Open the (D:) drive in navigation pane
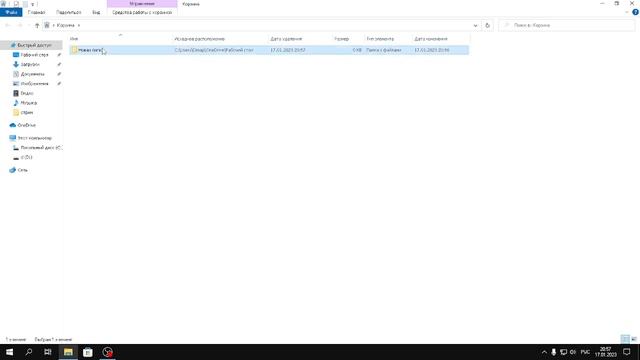This screenshot has width=640, height=360. [26, 157]
